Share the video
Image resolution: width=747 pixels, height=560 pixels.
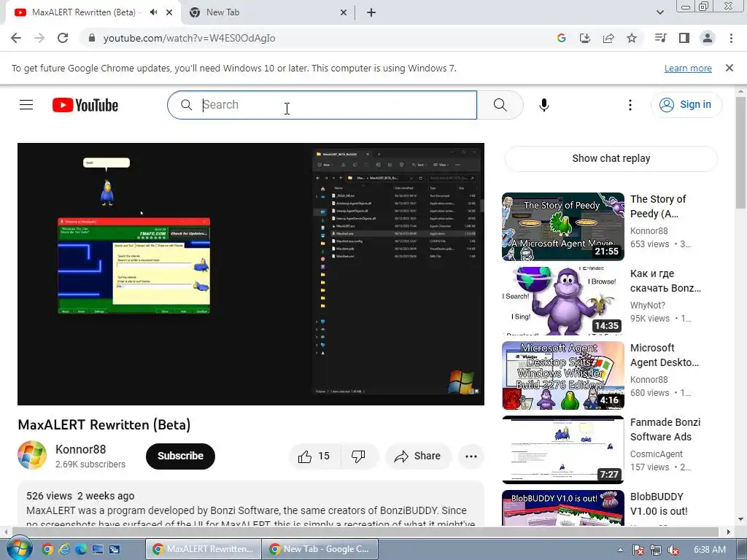tap(418, 456)
